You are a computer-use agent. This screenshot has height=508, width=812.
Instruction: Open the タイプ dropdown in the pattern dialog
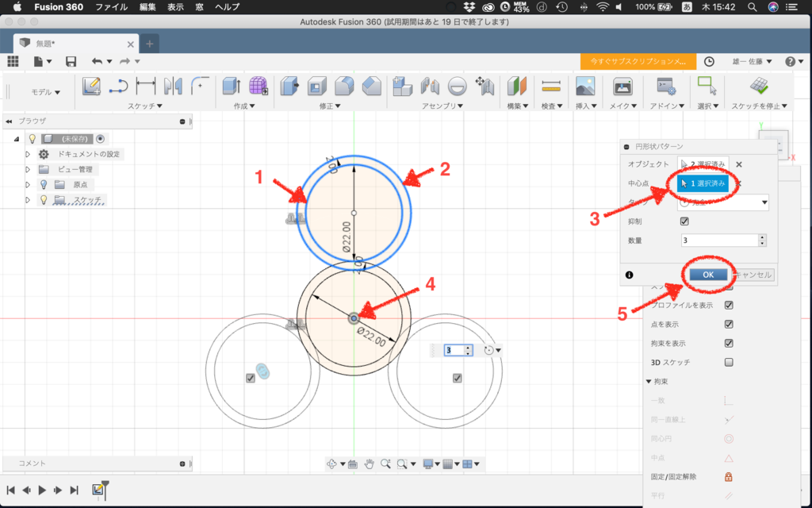(x=723, y=202)
